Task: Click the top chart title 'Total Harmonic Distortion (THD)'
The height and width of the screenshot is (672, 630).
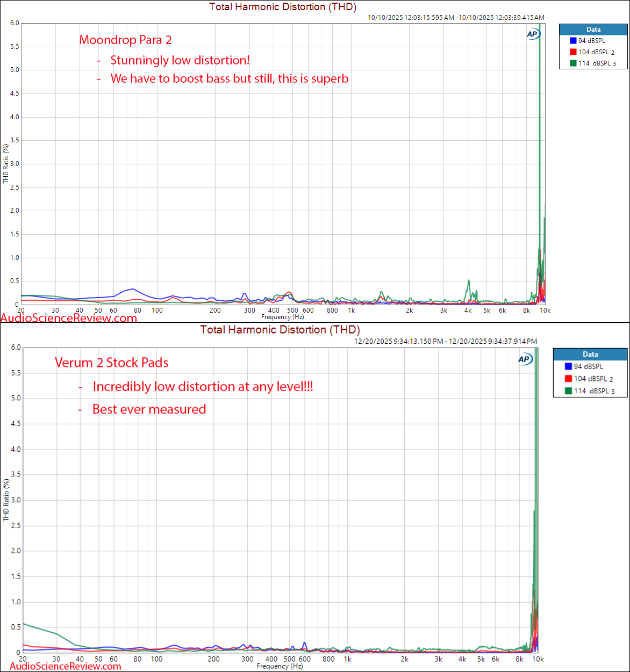Action: pyautogui.click(x=283, y=7)
